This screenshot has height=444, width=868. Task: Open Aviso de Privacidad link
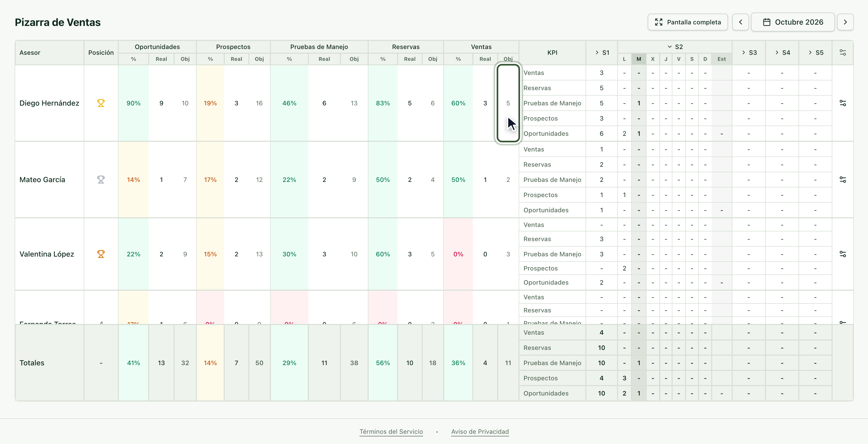pyautogui.click(x=480, y=431)
